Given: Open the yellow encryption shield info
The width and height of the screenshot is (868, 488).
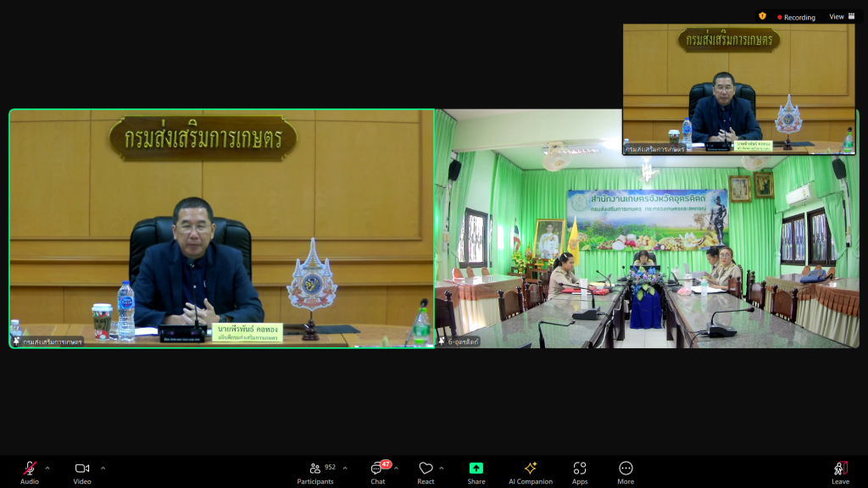Looking at the screenshot, I should 762,17.
